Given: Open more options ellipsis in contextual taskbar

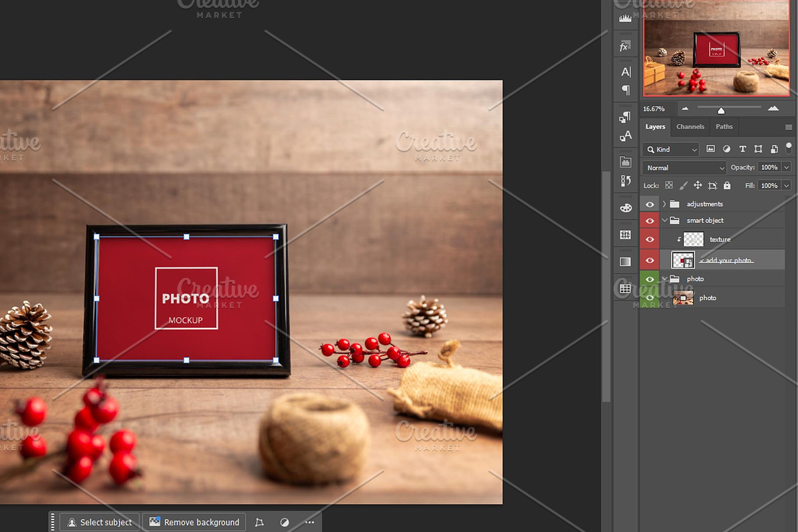Looking at the screenshot, I should pyautogui.click(x=310, y=522).
